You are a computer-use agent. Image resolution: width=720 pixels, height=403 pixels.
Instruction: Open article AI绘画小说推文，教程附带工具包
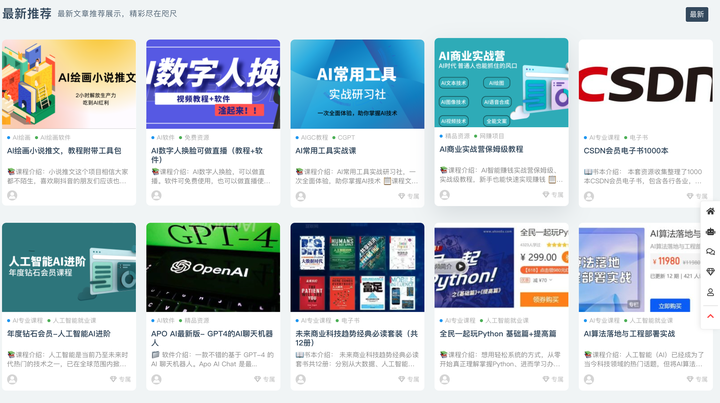[x=64, y=151]
